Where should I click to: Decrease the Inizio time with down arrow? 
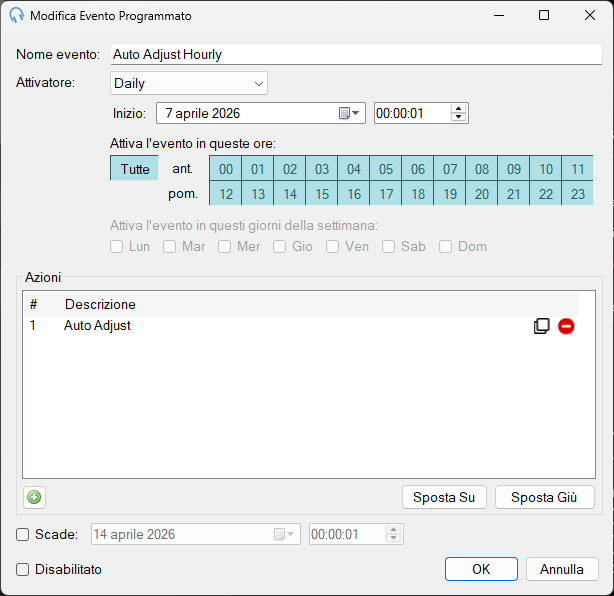pyautogui.click(x=458, y=117)
